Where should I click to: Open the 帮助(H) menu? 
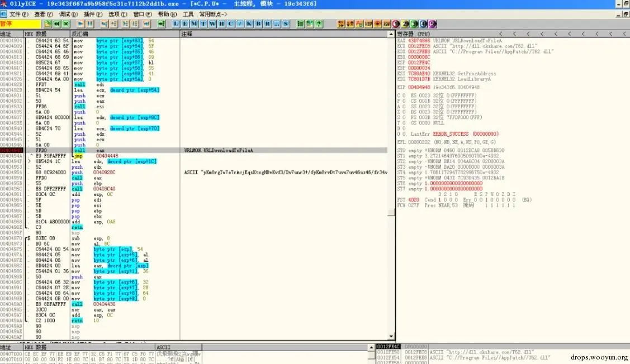click(167, 14)
